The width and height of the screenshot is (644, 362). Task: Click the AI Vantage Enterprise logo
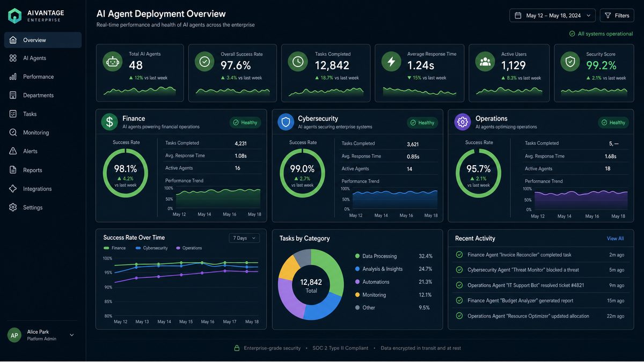pos(35,16)
